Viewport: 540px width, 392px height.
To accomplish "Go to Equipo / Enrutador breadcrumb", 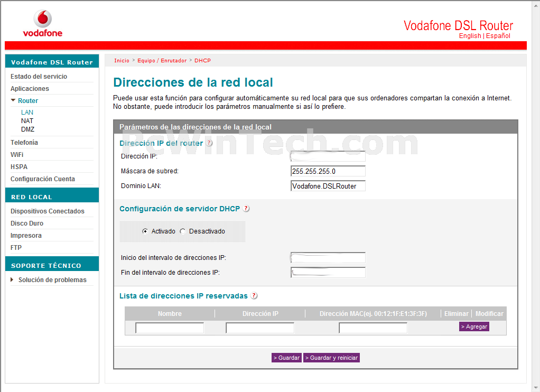I will coord(162,60).
